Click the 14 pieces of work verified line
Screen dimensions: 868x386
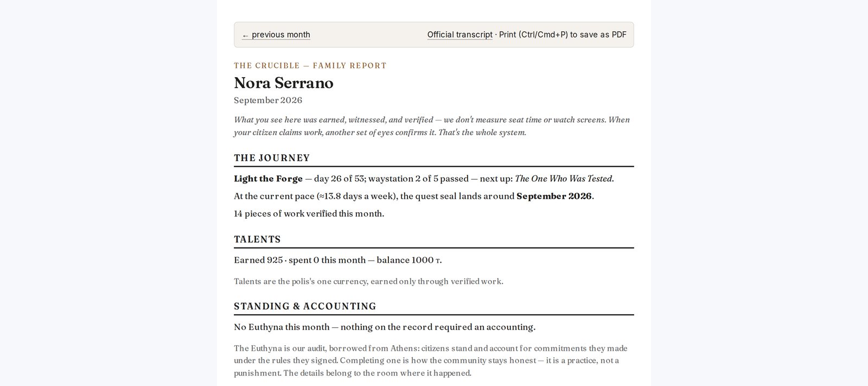point(309,214)
